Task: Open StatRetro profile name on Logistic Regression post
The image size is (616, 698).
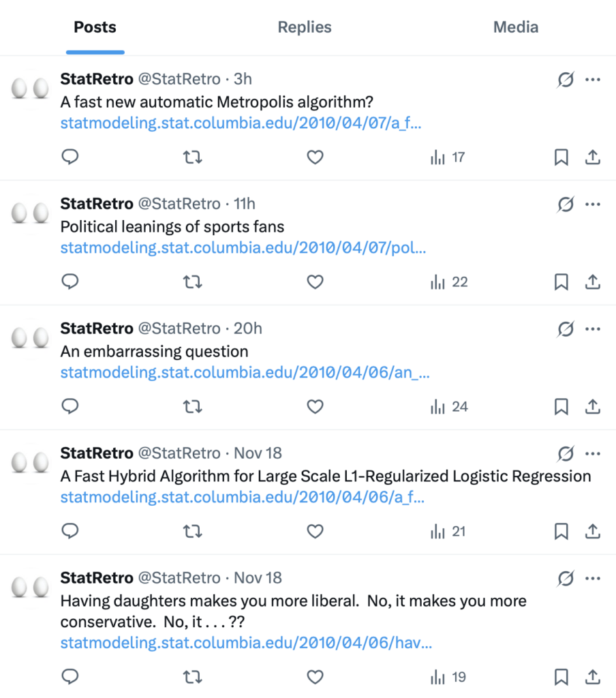Action: (96, 453)
